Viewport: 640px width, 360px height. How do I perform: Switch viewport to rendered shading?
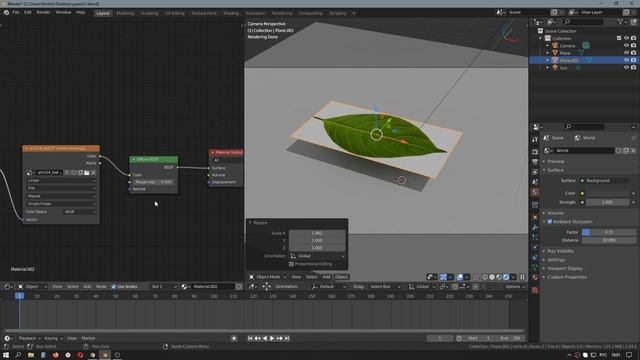[x=506, y=277]
